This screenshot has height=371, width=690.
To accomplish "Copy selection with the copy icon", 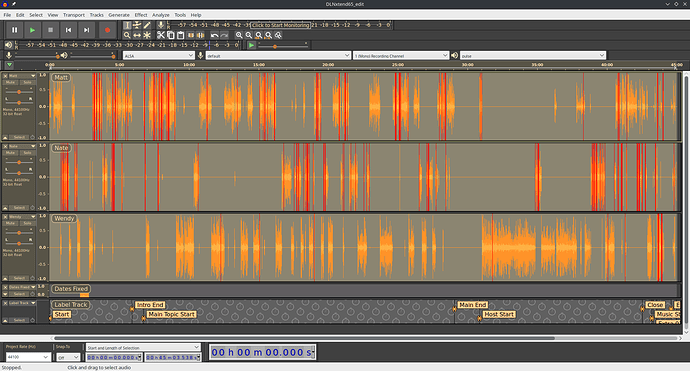I will pyautogui.click(x=170, y=35).
